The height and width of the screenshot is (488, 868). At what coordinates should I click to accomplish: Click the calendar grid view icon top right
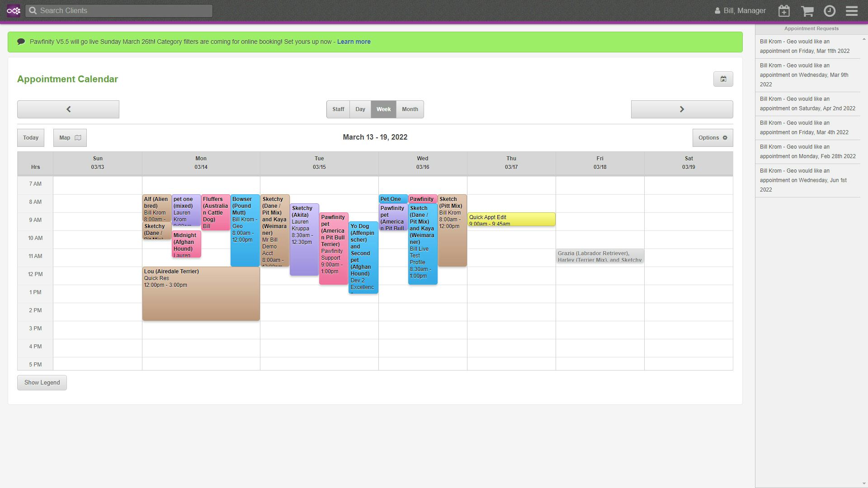click(x=723, y=79)
